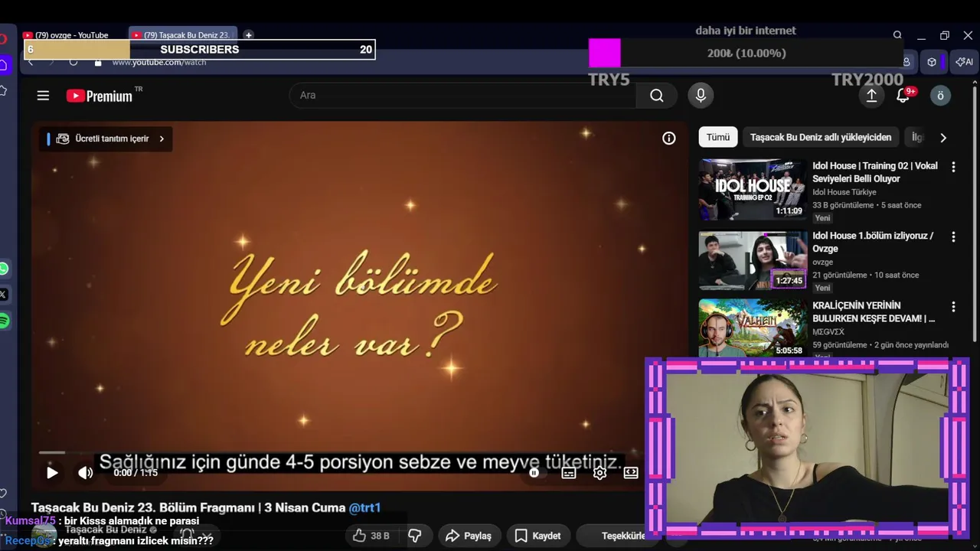Viewport: 980px width, 551px height.
Task: Toggle subtitles in the player
Action: click(569, 472)
